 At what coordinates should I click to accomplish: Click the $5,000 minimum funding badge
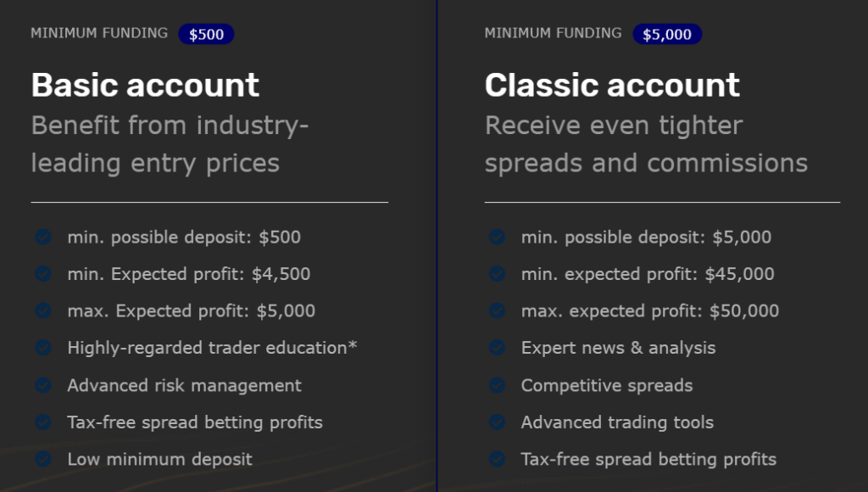pyautogui.click(x=667, y=34)
